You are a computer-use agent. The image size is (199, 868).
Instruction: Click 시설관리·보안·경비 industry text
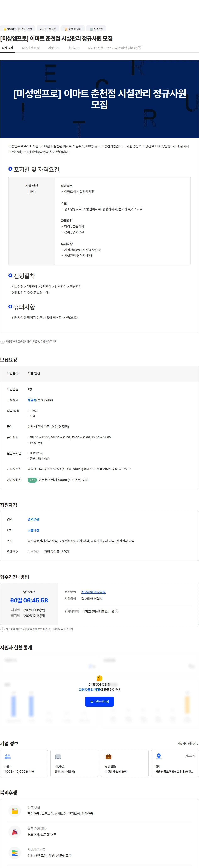click(x=116, y=772)
